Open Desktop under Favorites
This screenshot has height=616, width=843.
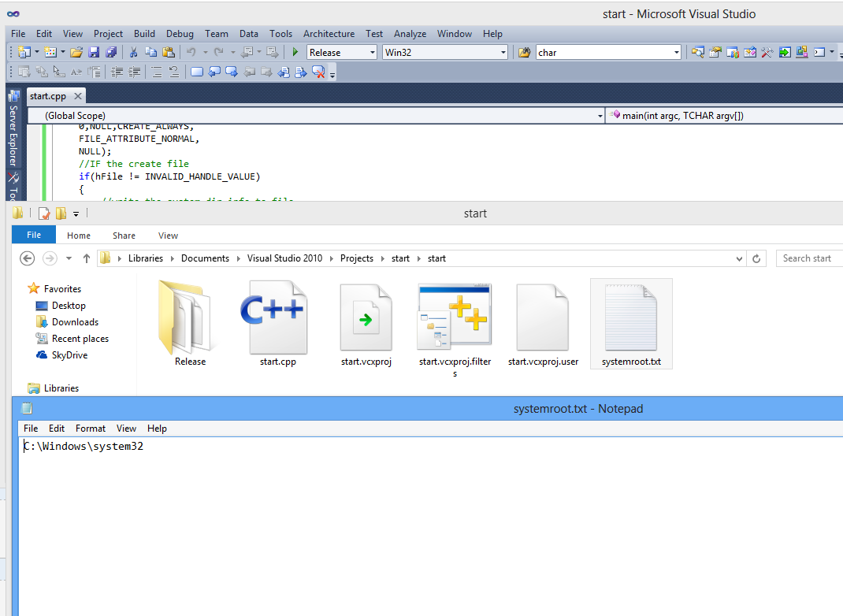pos(61,306)
